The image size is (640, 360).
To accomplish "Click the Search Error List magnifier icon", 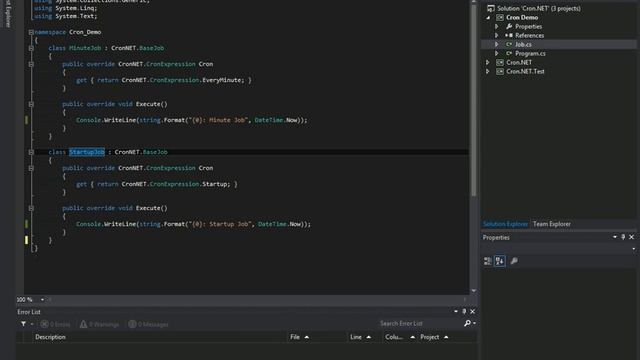I will pos(467,323).
